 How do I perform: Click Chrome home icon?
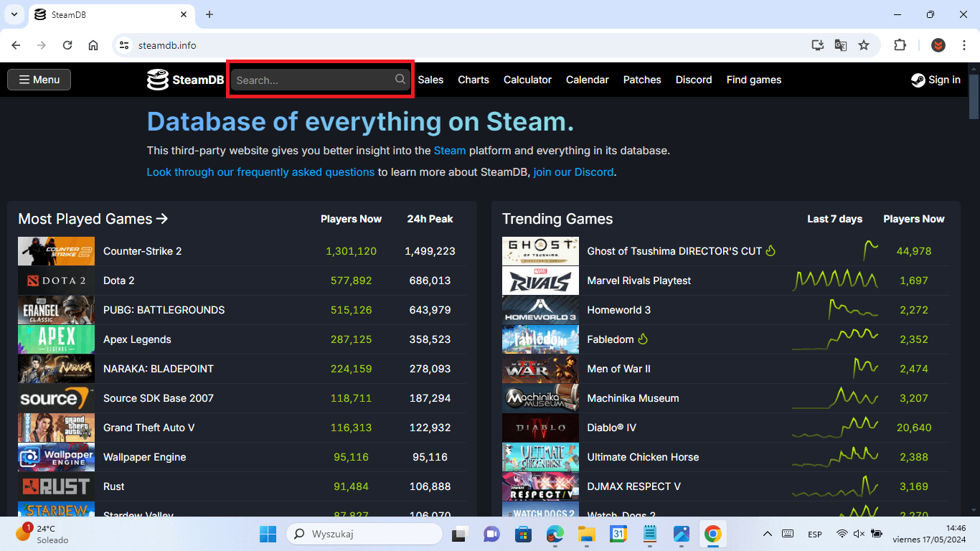pos(93,45)
